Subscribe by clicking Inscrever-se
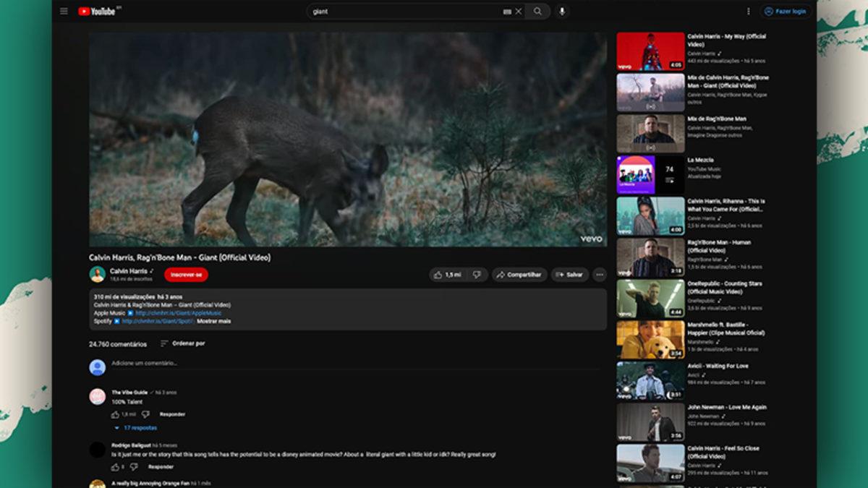 pos(187,275)
